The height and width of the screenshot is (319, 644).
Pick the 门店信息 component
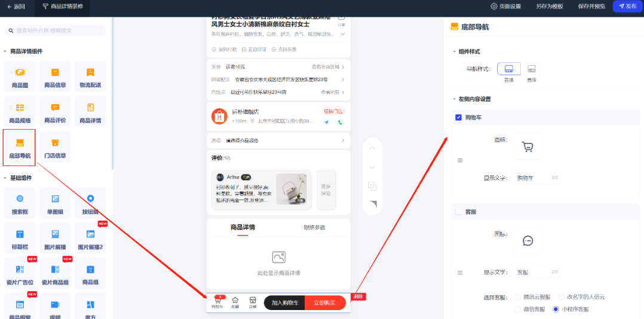55,147
